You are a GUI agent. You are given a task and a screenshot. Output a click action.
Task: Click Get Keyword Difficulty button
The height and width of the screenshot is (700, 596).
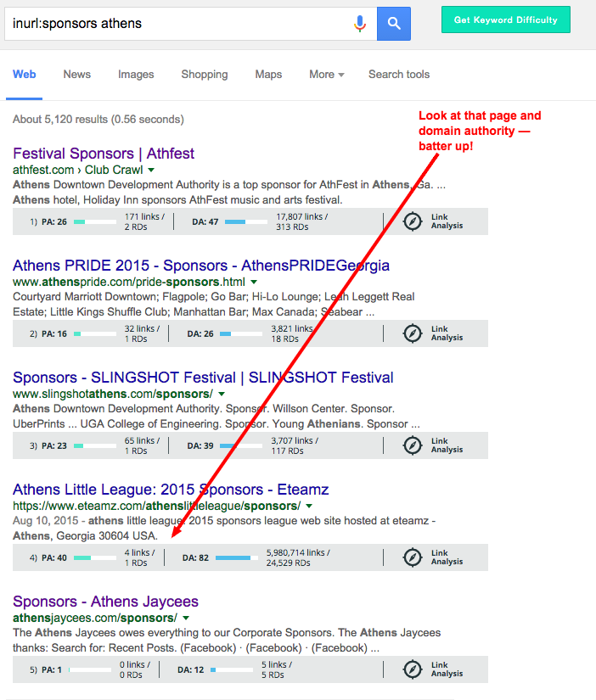[x=506, y=20]
